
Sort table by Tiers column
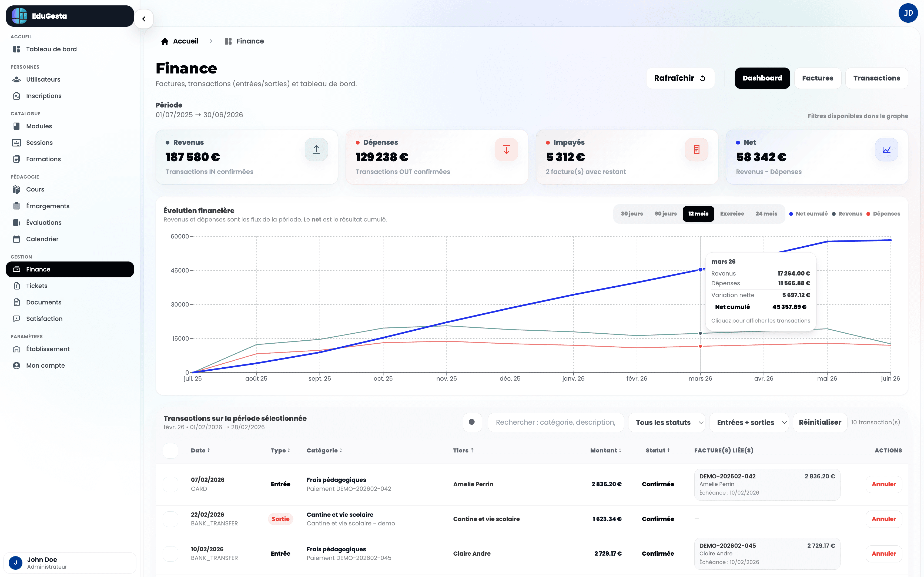(463, 451)
